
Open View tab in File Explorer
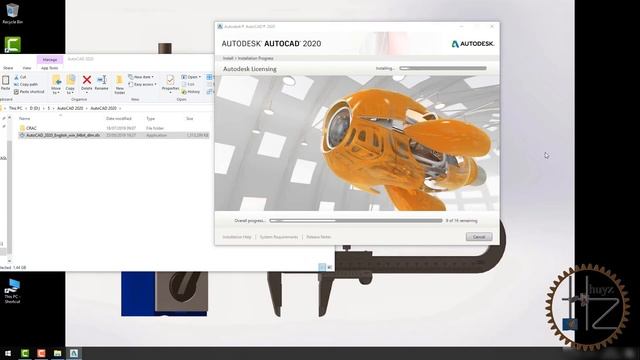(27, 68)
